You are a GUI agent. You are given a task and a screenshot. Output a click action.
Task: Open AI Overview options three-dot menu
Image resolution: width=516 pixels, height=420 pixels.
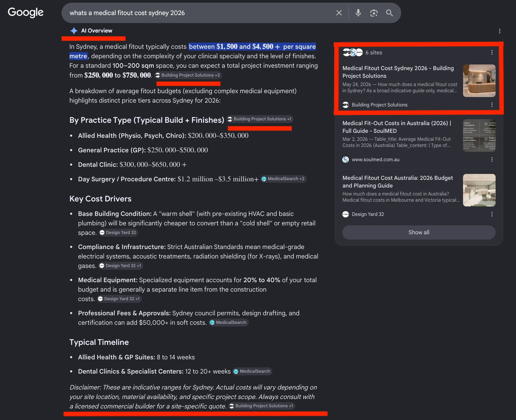(500, 31)
